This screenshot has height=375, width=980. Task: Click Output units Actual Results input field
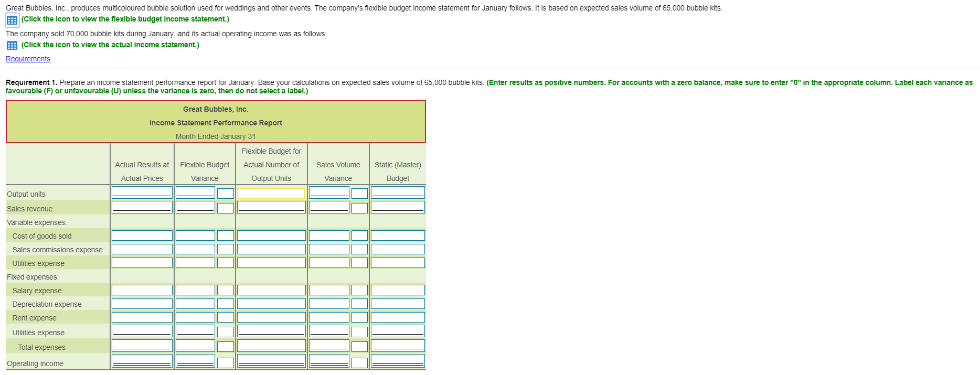pos(142,192)
